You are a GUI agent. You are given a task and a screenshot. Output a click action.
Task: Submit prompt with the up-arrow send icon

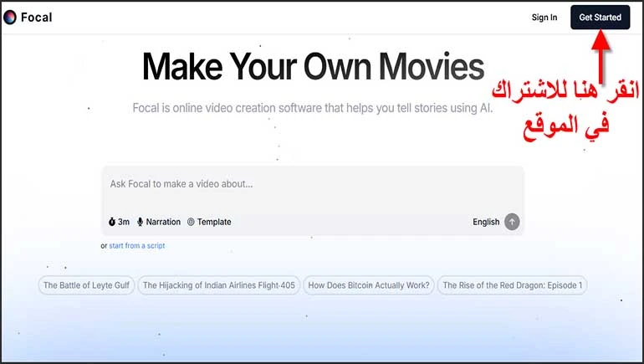pyautogui.click(x=512, y=222)
